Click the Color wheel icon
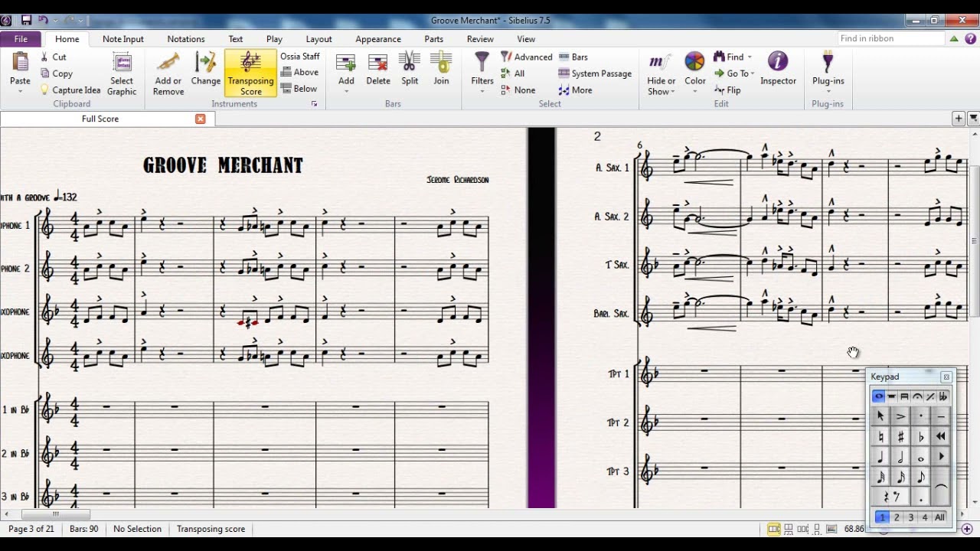The width and height of the screenshot is (980, 551). (x=694, y=63)
